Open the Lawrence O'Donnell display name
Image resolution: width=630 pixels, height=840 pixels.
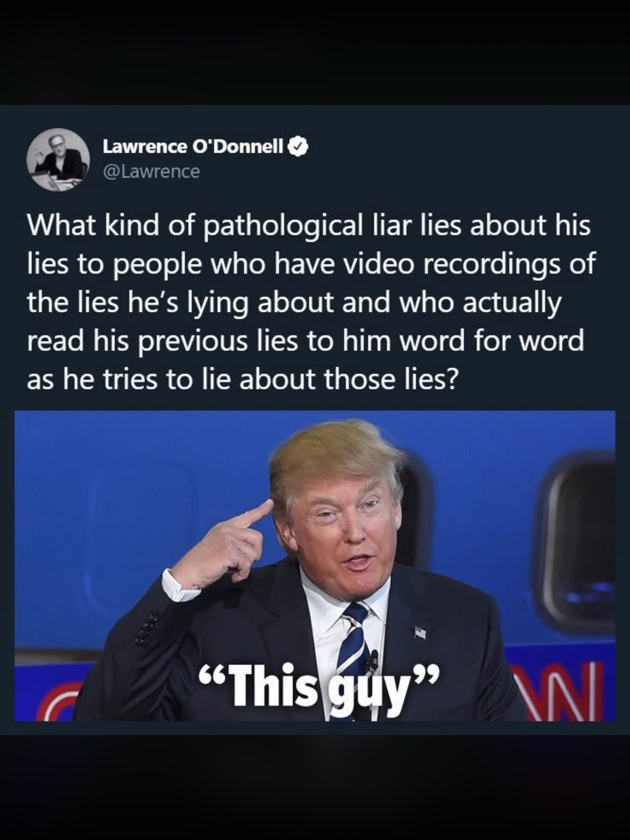pyautogui.click(x=194, y=147)
